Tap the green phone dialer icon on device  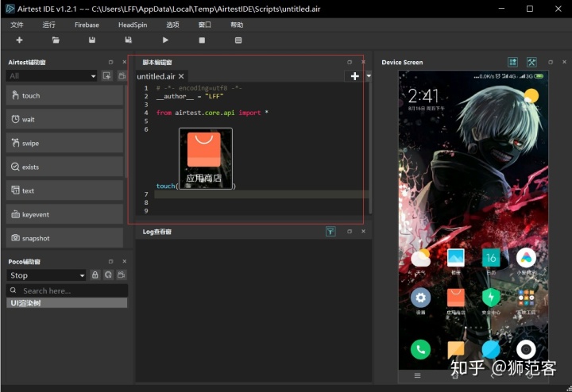click(420, 350)
